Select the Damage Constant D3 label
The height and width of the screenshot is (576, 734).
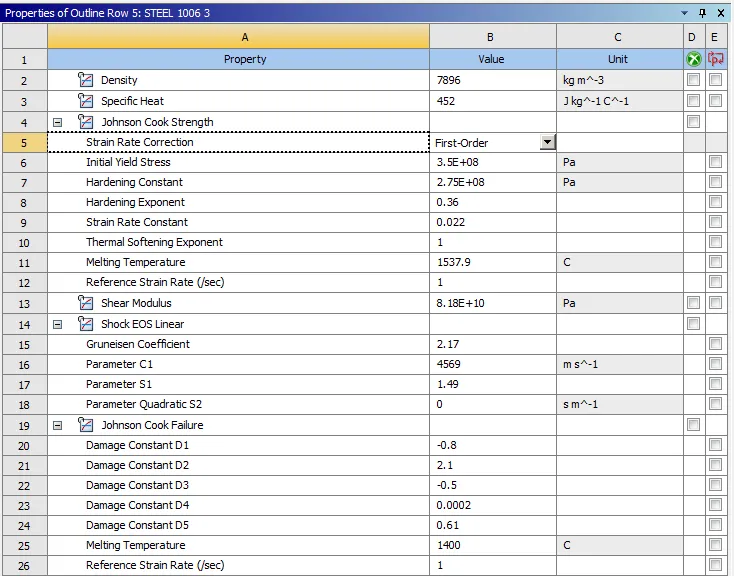point(137,485)
